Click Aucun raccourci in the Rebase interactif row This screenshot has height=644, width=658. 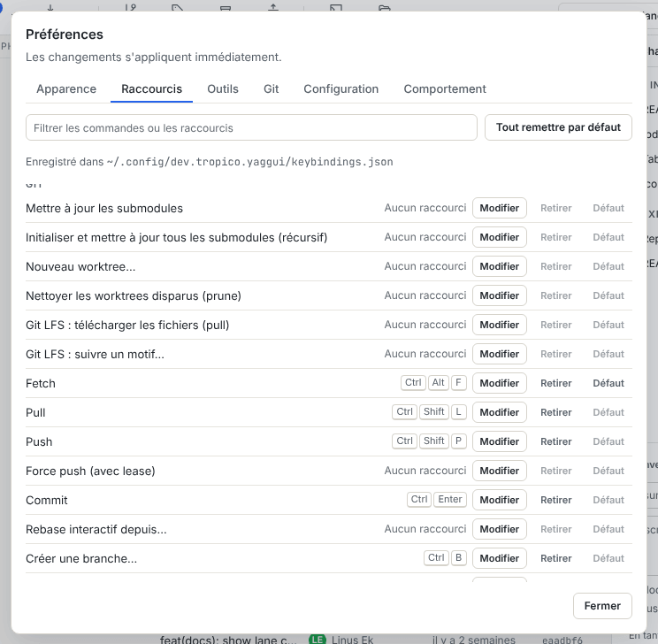click(425, 529)
